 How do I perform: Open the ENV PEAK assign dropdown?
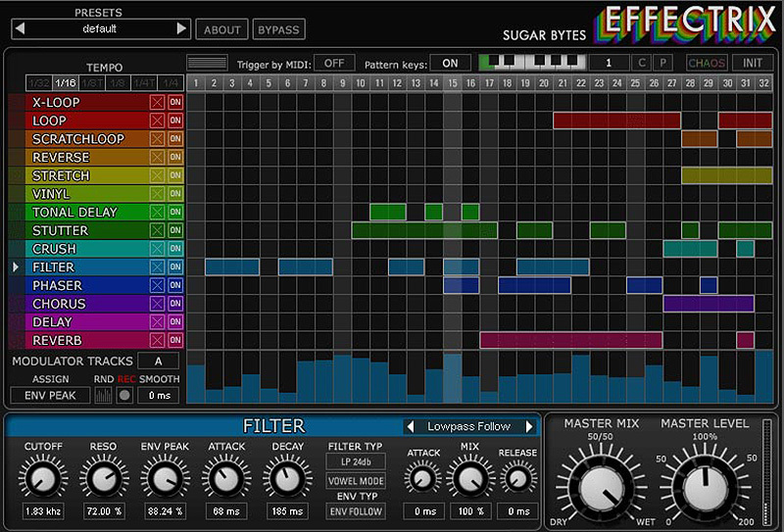pos(50,395)
